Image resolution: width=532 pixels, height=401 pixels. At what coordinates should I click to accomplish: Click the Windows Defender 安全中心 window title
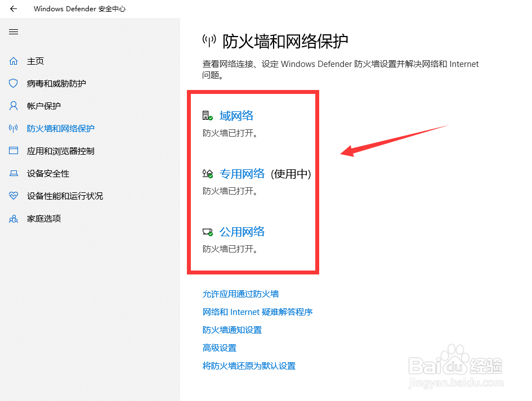pos(80,9)
